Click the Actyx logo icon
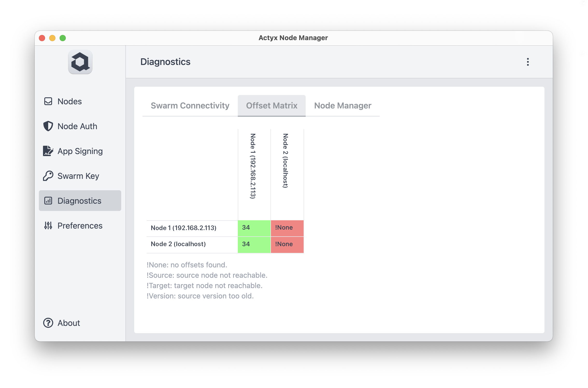 pos(80,62)
